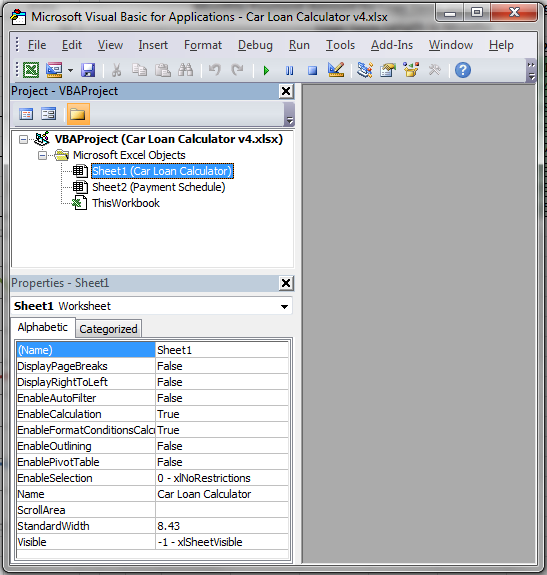Collapse the VBAProject tree node
Viewport: 547px width, 575px height.
[x=23, y=139]
